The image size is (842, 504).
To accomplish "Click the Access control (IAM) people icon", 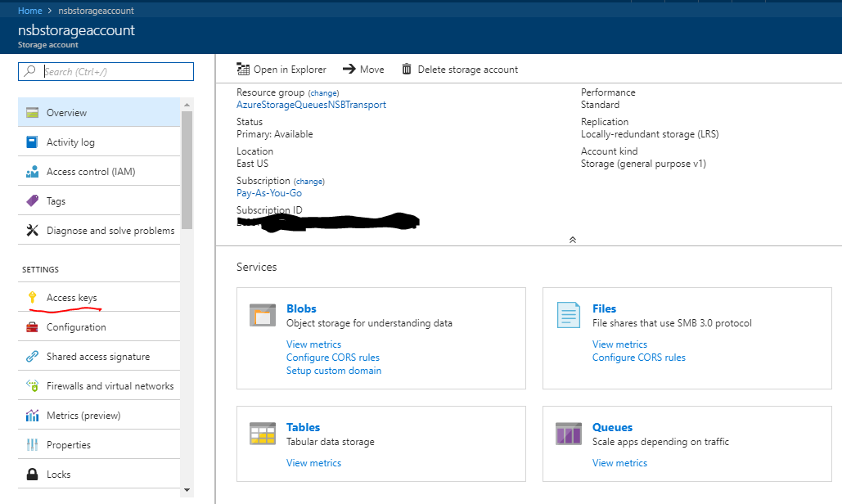I will [32, 172].
